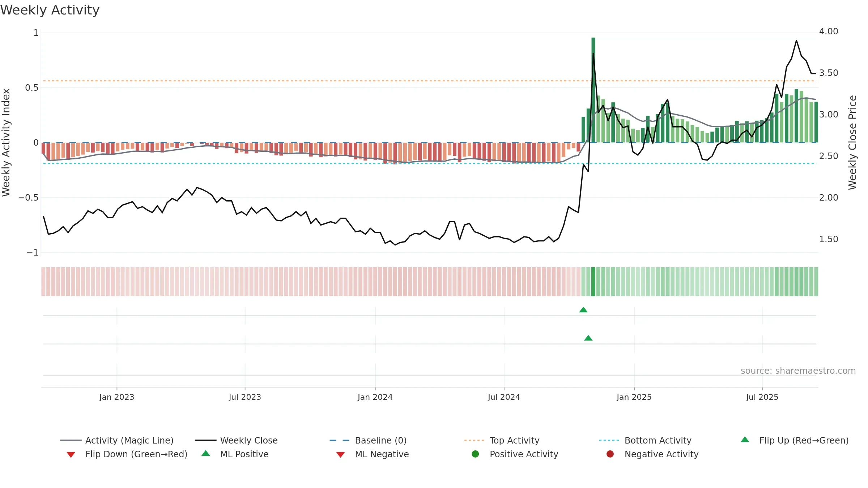Click the Jul 2025 x-axis tick label
The height and width of the screenshot is (488, 868).
pos(762,397)
